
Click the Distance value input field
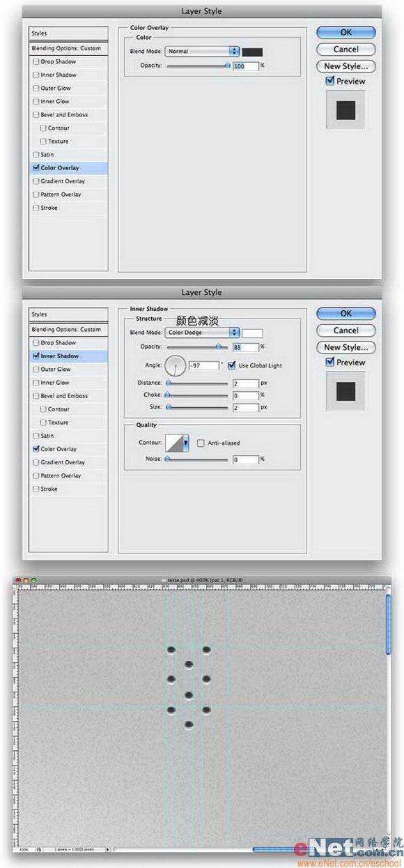246,383
